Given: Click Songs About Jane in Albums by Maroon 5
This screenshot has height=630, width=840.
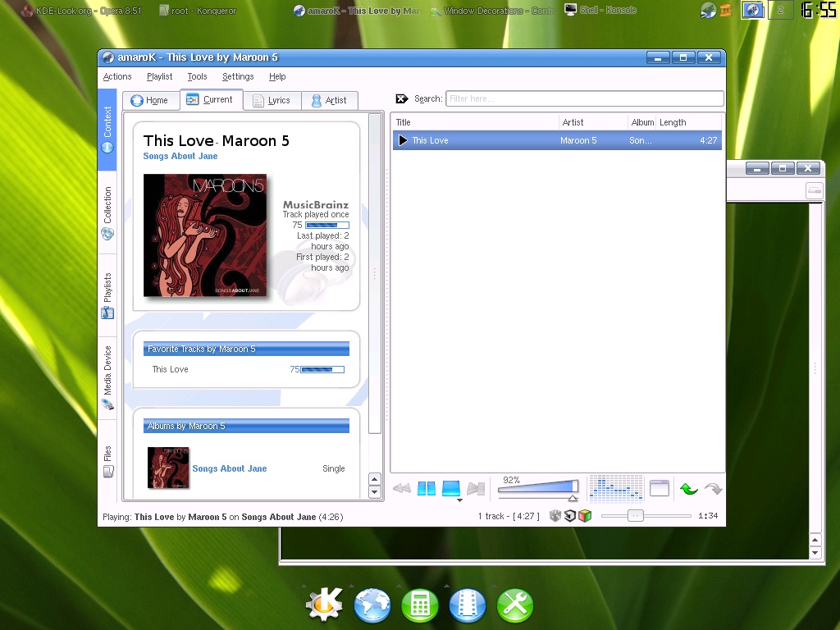Looking at the screenshot, I should pos(230,468).
